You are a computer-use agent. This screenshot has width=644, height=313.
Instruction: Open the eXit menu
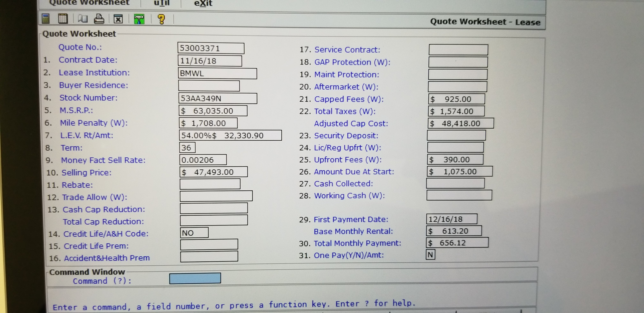coord(203,3)
